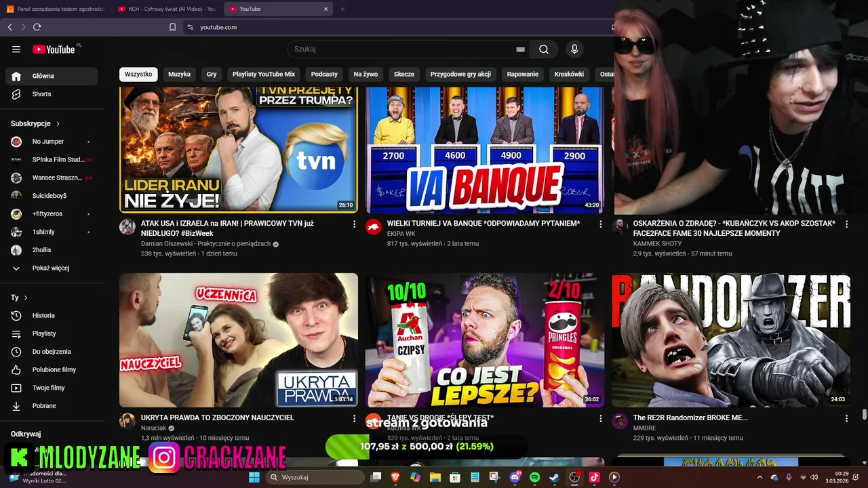This screenshot has height=488, width=868.
Task: Open $uicideboy$ subscription channel
Action: tap(52, 196)
